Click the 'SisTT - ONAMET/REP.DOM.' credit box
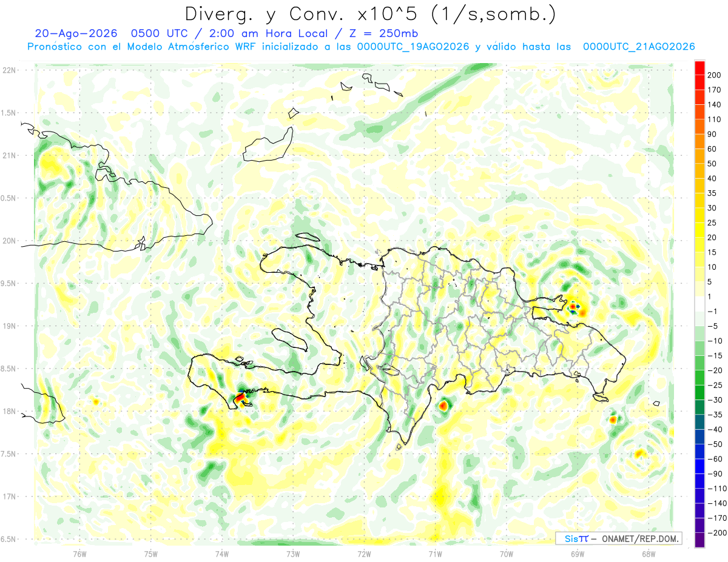Viewport: 728px width, 562px height. [x=618, y=538]
